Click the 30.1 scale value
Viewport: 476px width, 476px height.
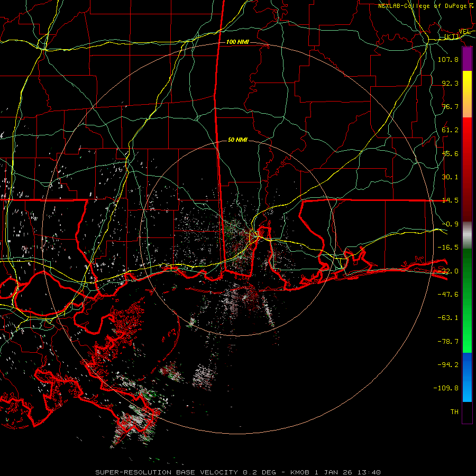point(450,177)
